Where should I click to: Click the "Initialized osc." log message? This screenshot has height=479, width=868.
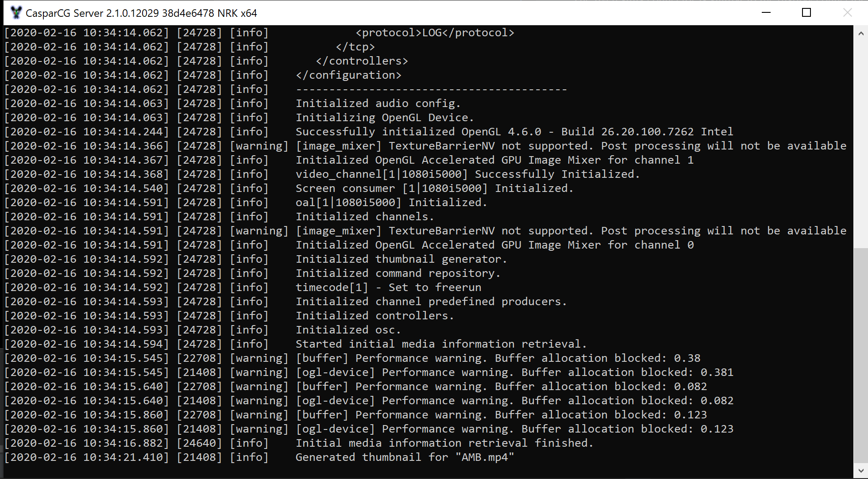348,330
